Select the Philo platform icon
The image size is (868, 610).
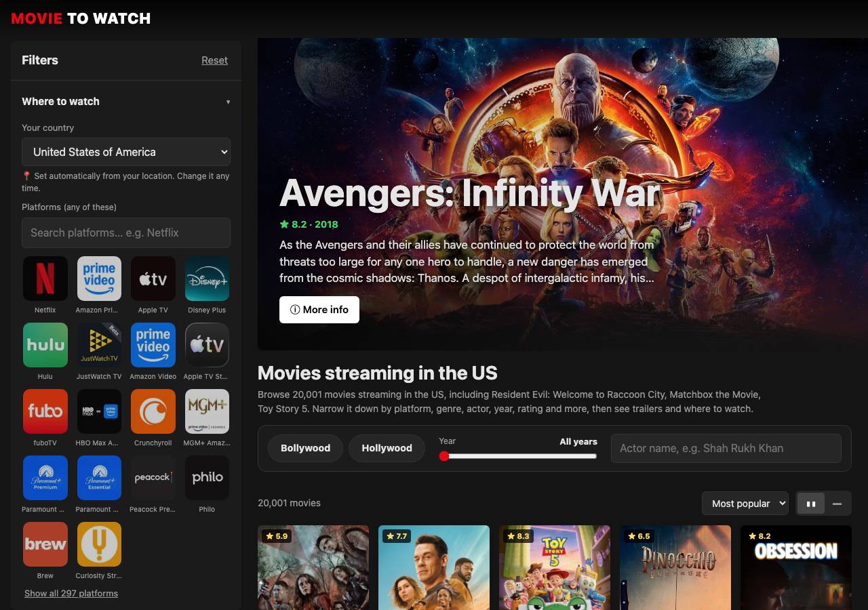[207, 478]
